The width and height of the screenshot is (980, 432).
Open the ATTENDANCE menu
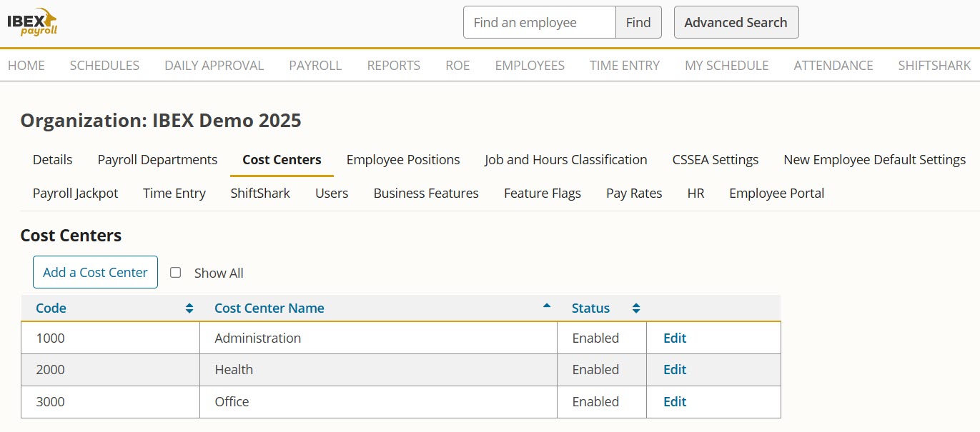coord(833,65)
